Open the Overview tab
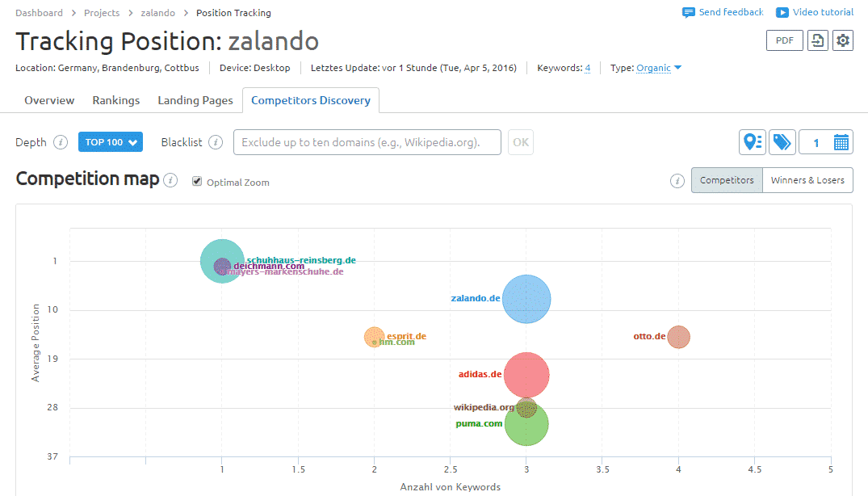The image size is (868, 496). point(49,100)
